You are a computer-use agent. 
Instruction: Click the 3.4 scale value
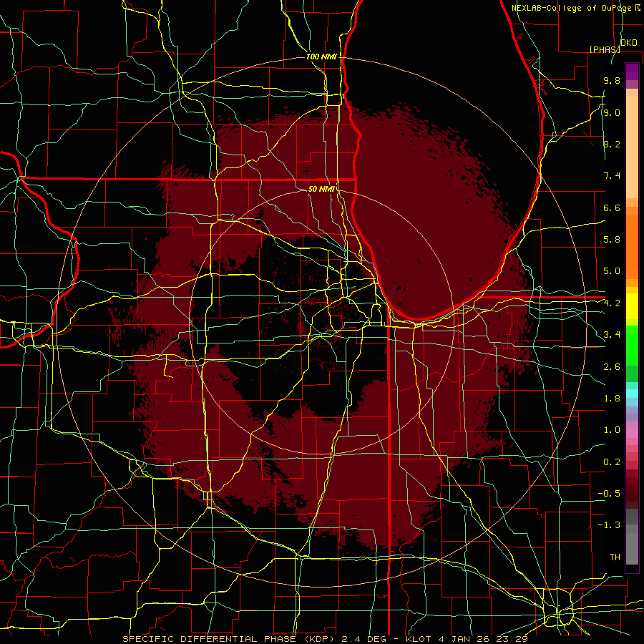tap(612, 335)
